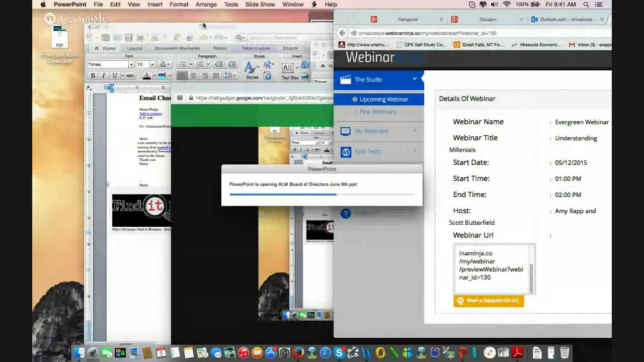644x362 pixels.
Task: Click the Spotlight search icon in menu bar
Action: coord(586,5)
